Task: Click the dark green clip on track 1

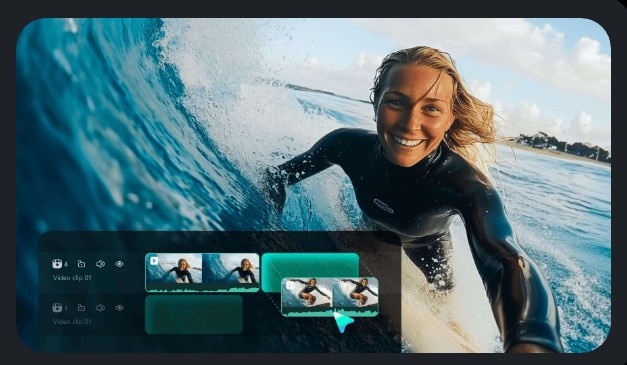Action: point(194,315)
